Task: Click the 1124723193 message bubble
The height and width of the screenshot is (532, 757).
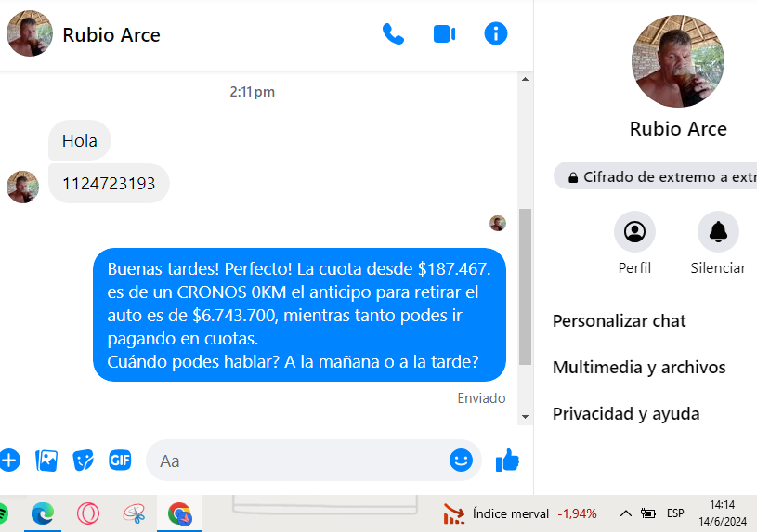Action: click(x=109, y=184)
